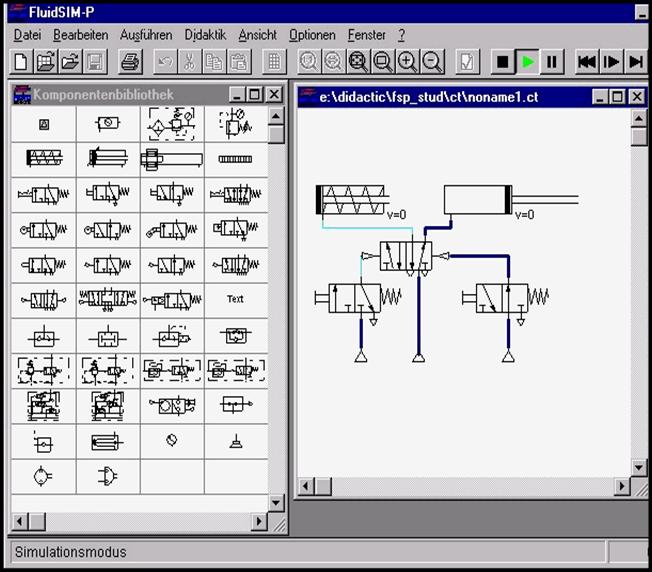Select the ruler distance scale component
The width and height of the screenshot is (652, 572).
pyautogui.click(x=236, y=159)
